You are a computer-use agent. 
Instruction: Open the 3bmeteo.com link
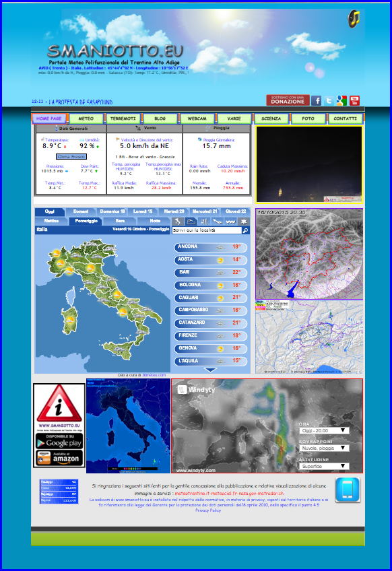(154, 375)
